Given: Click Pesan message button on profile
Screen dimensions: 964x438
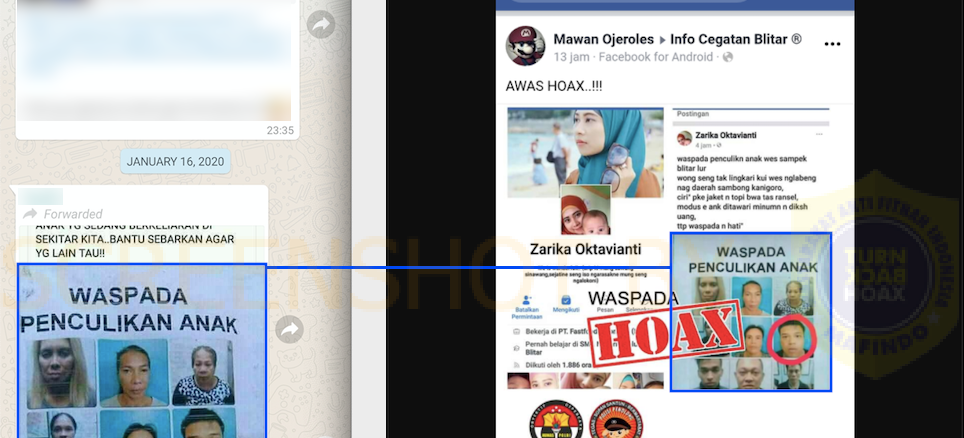Looking at the screenshot, I should pyautogui.click(x=605, y=310).
